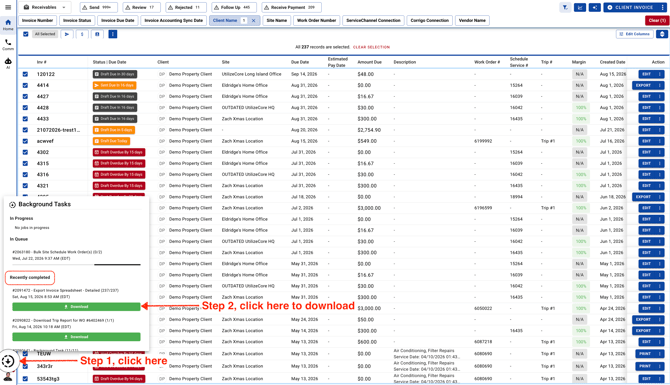Click the queued Bulk Site Schedule progress bar
The width and height of the screenshot is (670, 385).
(76, 265)
